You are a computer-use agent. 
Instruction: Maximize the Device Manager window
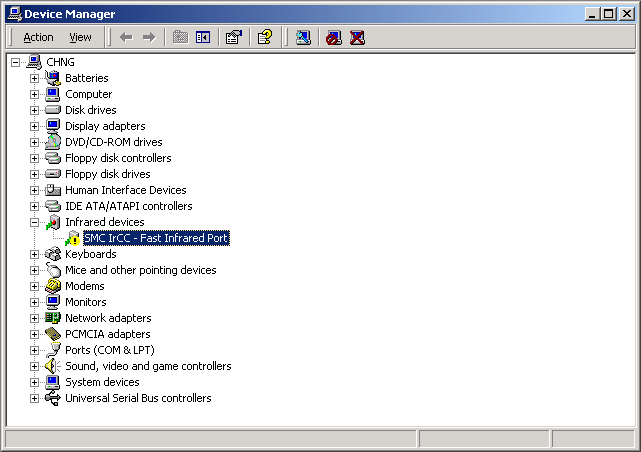pos(608,14)
